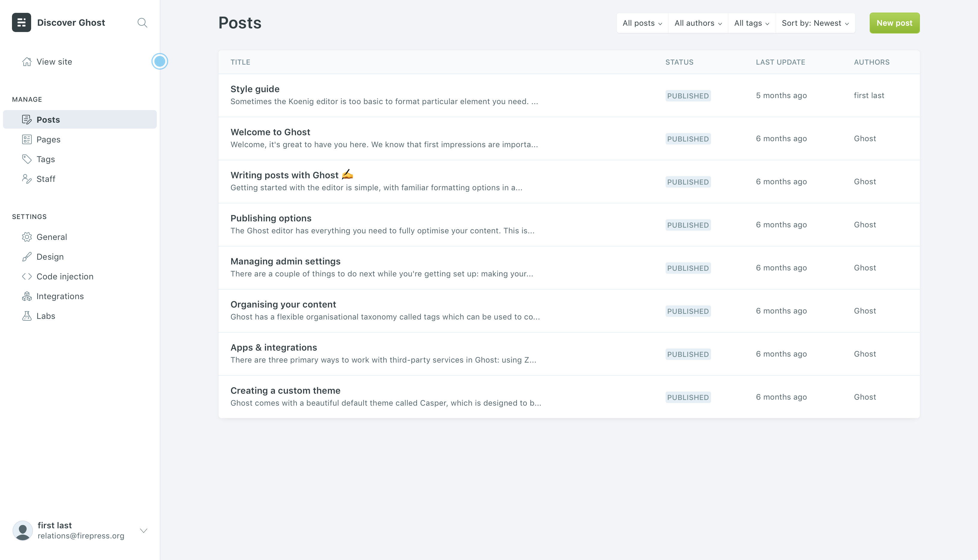Click the house icon beside View site

click(x=27, y=62)
